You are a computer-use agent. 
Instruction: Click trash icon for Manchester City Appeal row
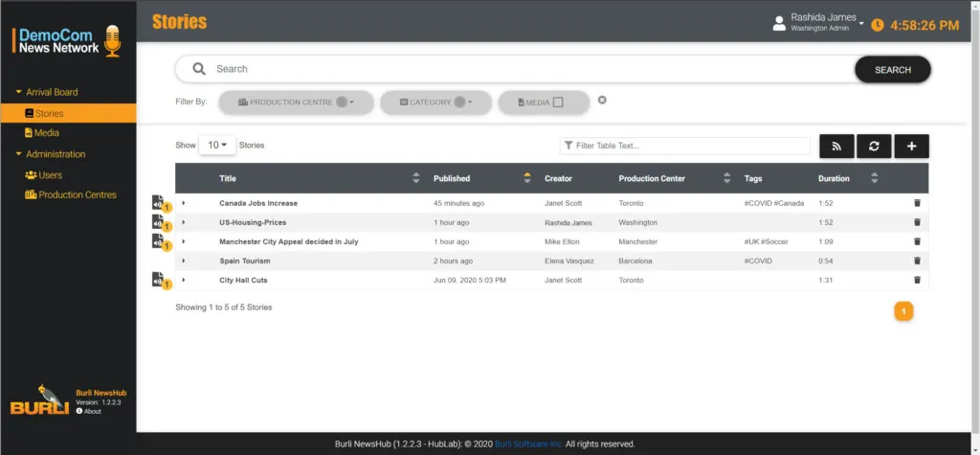[917, 241]
